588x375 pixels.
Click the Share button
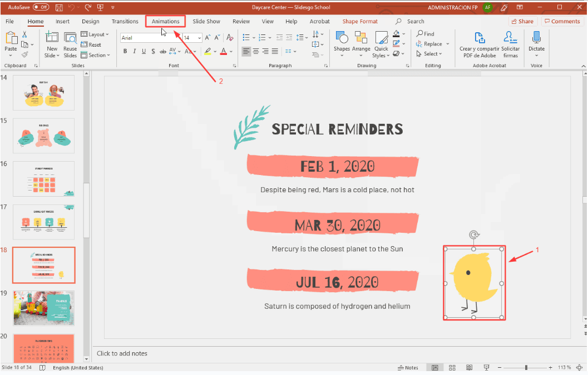point(523,21)
